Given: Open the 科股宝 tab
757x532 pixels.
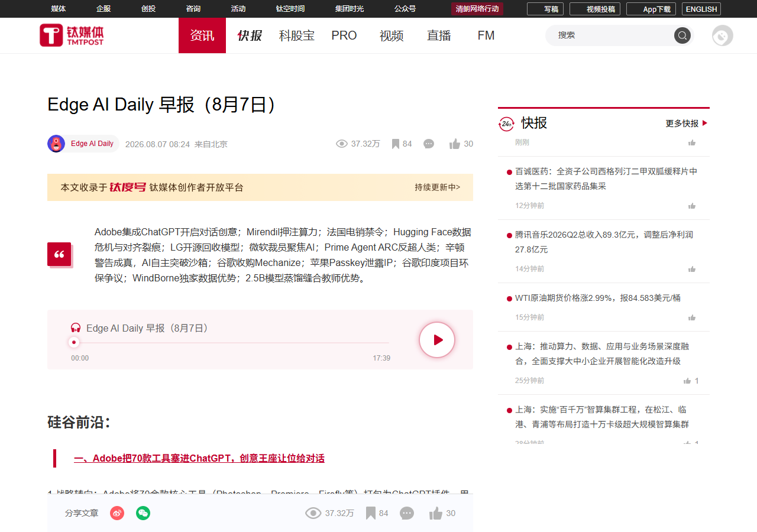Looking at the screenshot, I should click(x=297, y=35).
